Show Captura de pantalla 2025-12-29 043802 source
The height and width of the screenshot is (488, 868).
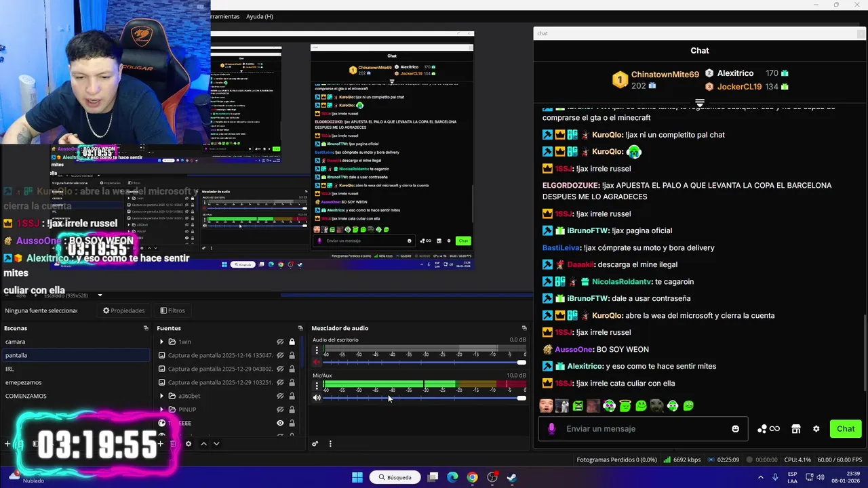click(280, 369)
